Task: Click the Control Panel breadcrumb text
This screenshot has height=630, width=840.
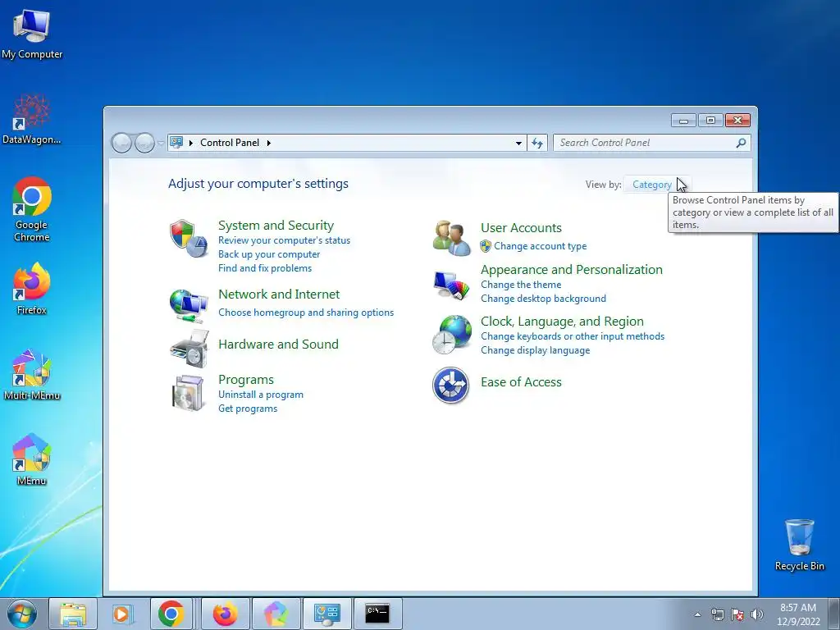Action: 230,143
